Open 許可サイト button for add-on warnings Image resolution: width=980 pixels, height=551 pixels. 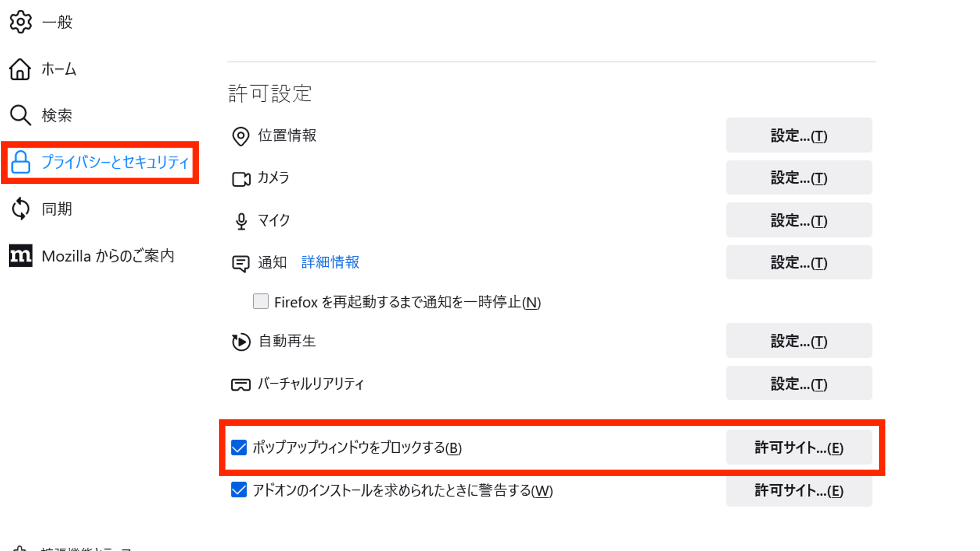point(799,490)
